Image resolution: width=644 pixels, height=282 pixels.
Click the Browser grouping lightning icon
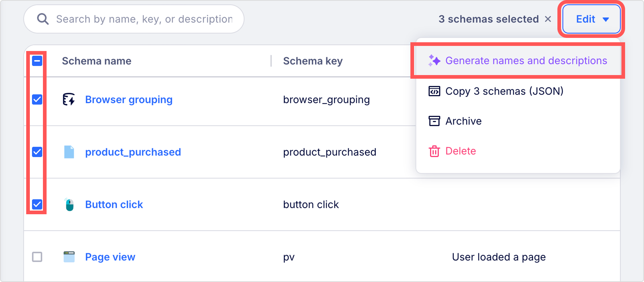pos(69,99)
